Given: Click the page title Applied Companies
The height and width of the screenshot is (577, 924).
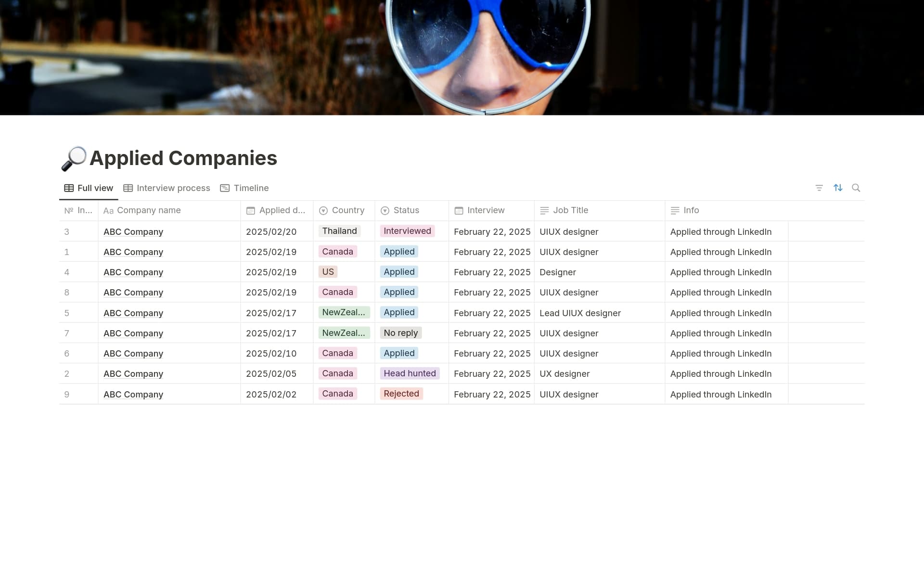Looking at the screenshot, I should tap(183, 158).
